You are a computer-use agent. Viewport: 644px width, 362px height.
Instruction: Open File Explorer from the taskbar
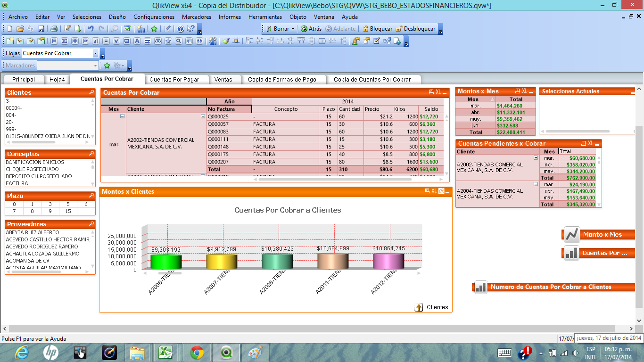coord(137,352)
